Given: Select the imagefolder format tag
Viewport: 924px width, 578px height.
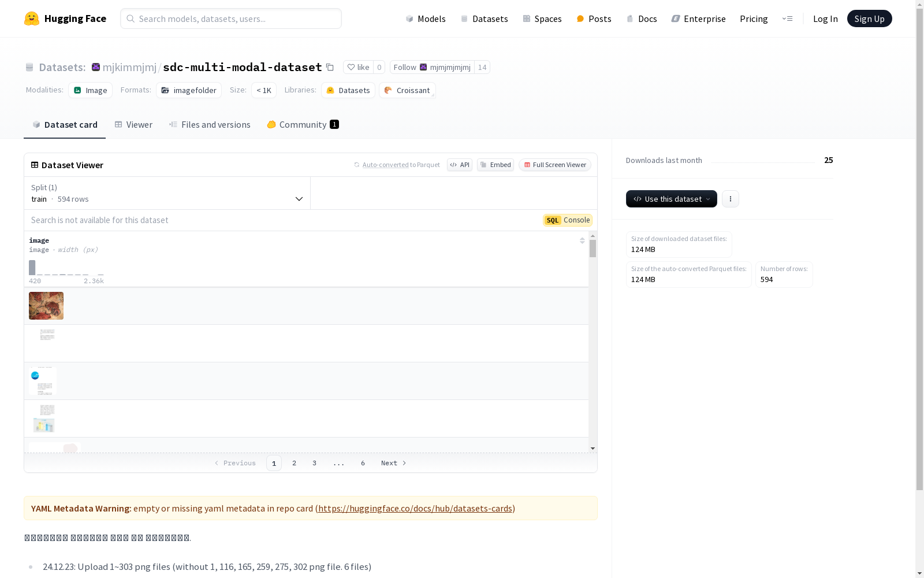Looking at the screenshot, I should point(189,90).
